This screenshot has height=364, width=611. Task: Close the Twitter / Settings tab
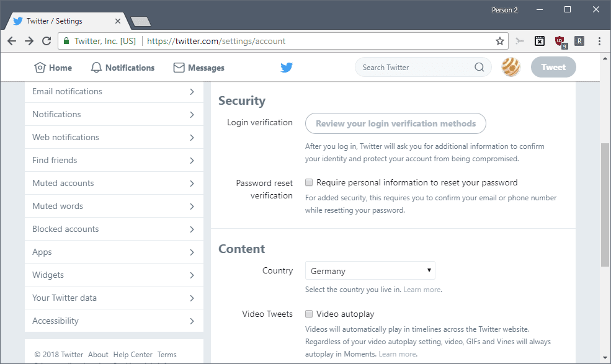[x=118, y=21]
